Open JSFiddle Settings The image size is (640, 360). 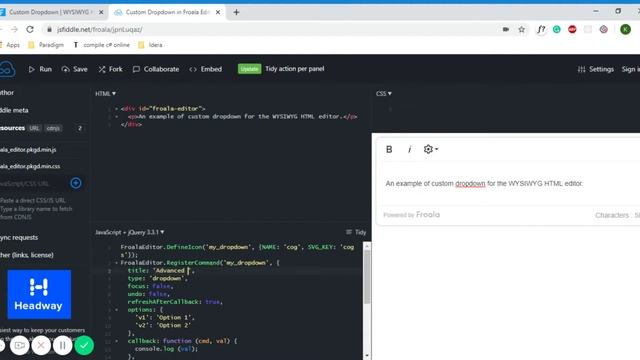(596, 69)
